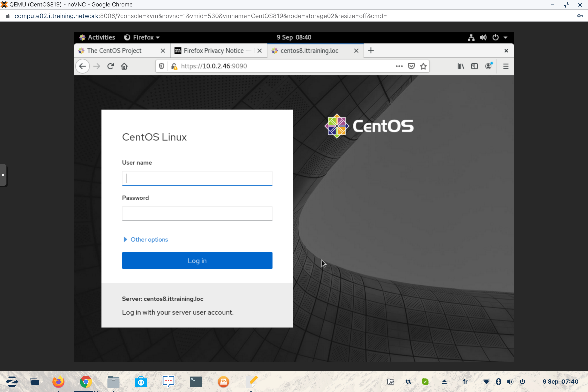The image size is (588, 392).
Task: Click the Log in button
Action: pyautogui.click(x=197, y=260)
